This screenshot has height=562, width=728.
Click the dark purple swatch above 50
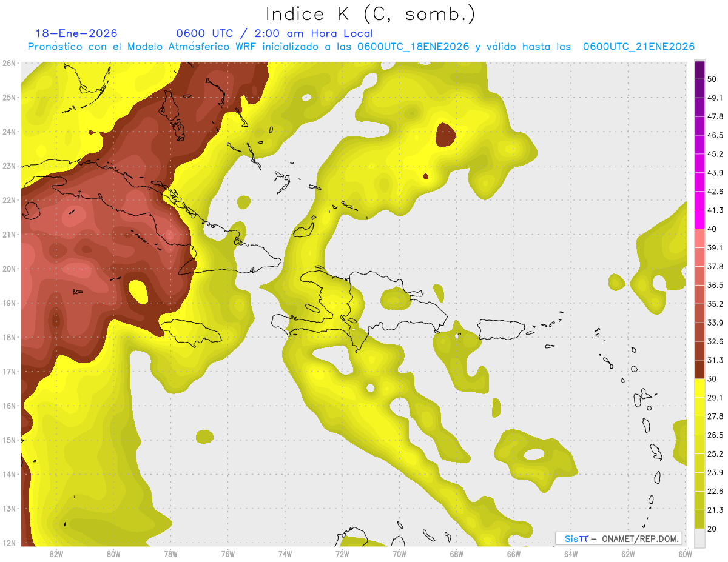pyautogui.click(x=700, y=70)
